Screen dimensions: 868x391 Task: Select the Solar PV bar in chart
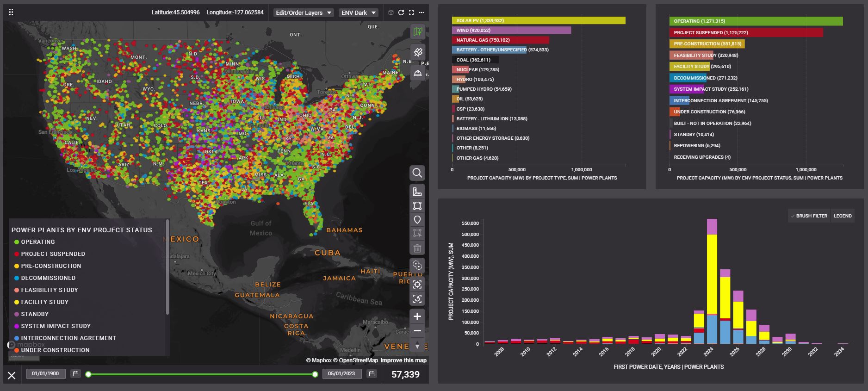click(x=539, y=21)
